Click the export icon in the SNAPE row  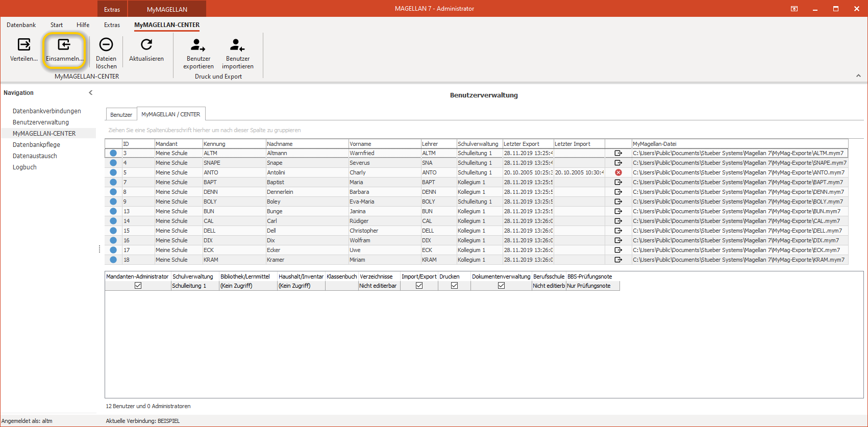click(618, 163)
